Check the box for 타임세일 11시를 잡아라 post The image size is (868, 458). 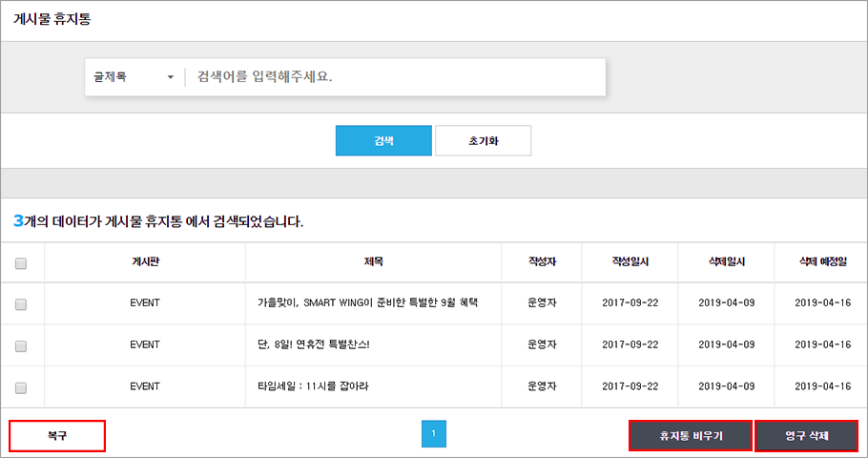pos(21,388)
